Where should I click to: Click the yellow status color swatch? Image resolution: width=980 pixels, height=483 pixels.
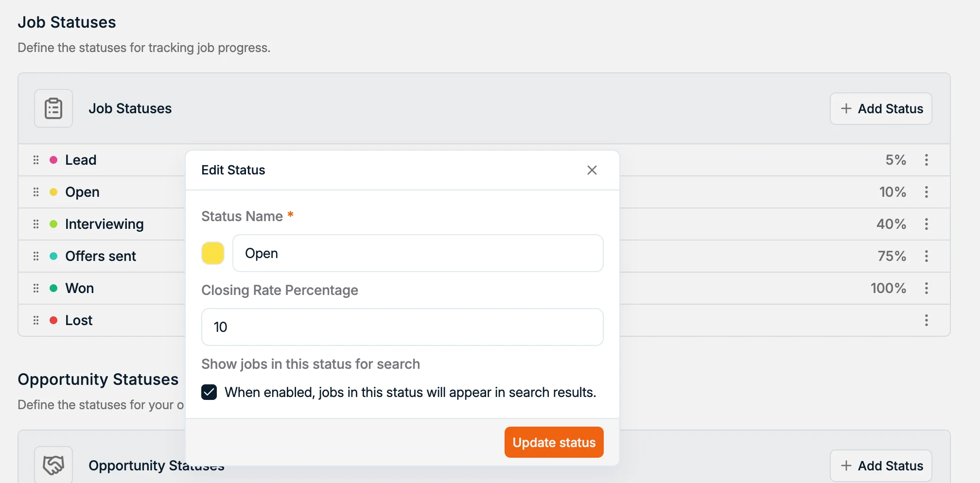213,253
